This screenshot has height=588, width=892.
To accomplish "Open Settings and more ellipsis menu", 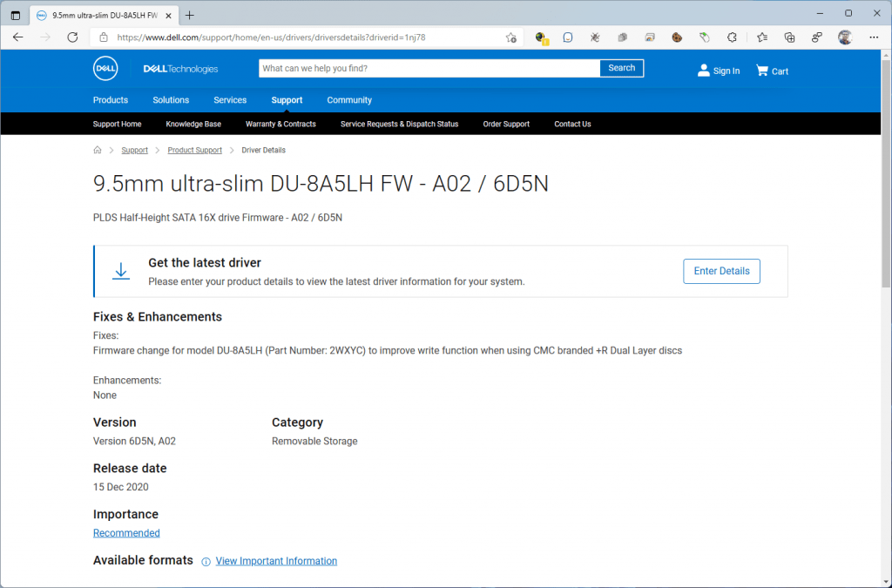I will (x=872, y=37).
